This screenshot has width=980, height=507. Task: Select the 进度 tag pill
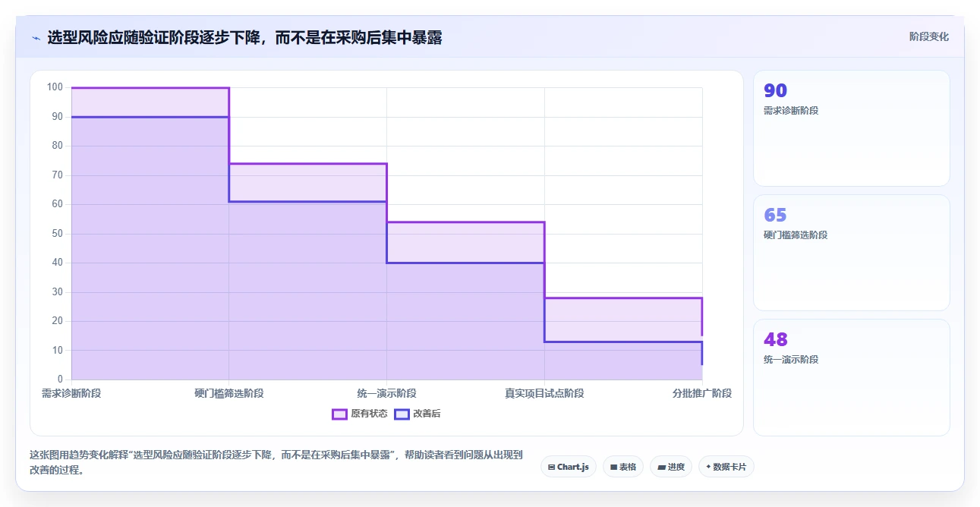[671, 467]
